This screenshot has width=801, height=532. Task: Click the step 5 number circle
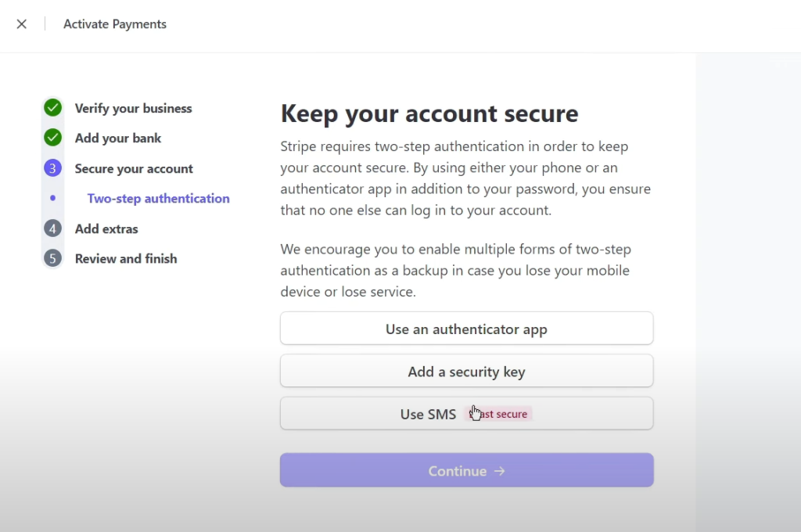(52, 258)
